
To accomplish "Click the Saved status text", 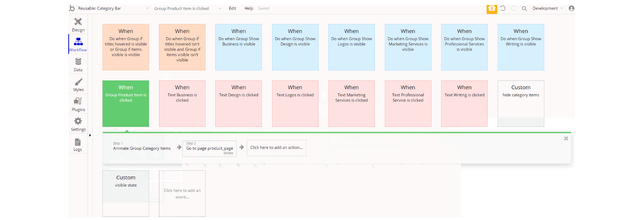I will click(264, 8).
